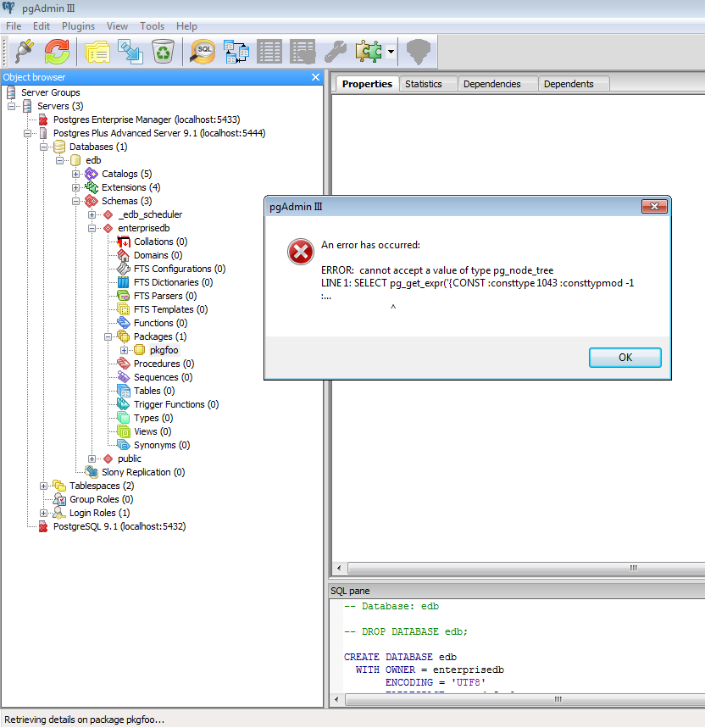Select the pkgfoo package in the tree

coord(164,350)
